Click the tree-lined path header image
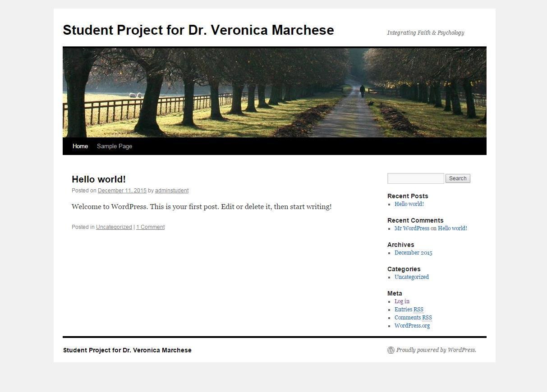This screenshot has height=392, width=547. 275,92
